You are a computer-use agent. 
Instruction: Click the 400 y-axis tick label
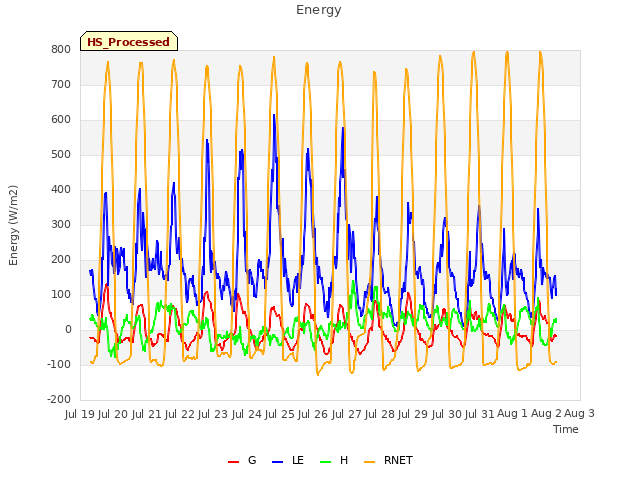point(61,189)
